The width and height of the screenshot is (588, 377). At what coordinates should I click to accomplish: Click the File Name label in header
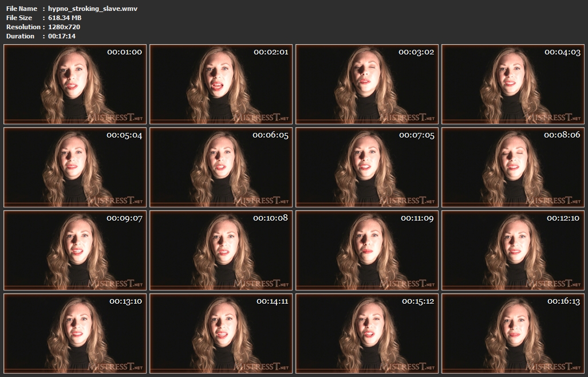(x=22, y=9)
